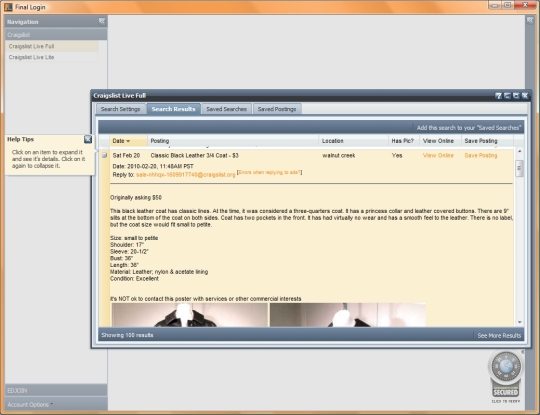Viewport: 540px width, 415px height.
Task: Open 'Errors when replying to ads?' link
Action: pyautogui.click(x=269, y=172)
